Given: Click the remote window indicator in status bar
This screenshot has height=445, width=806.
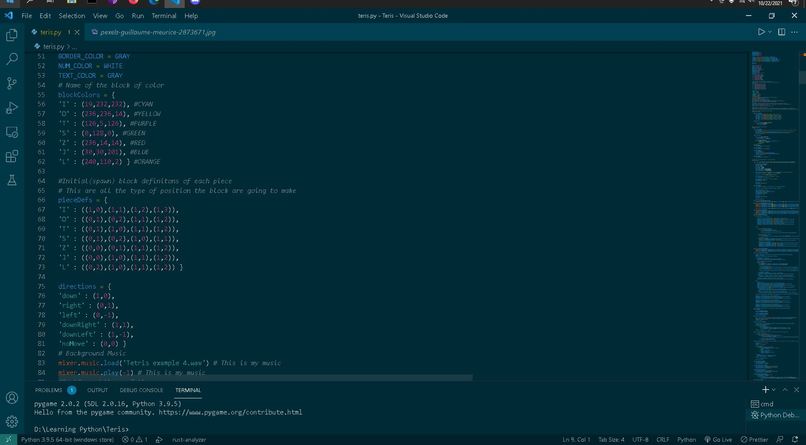Looking at the screenshot, I should tap(8, 440).
